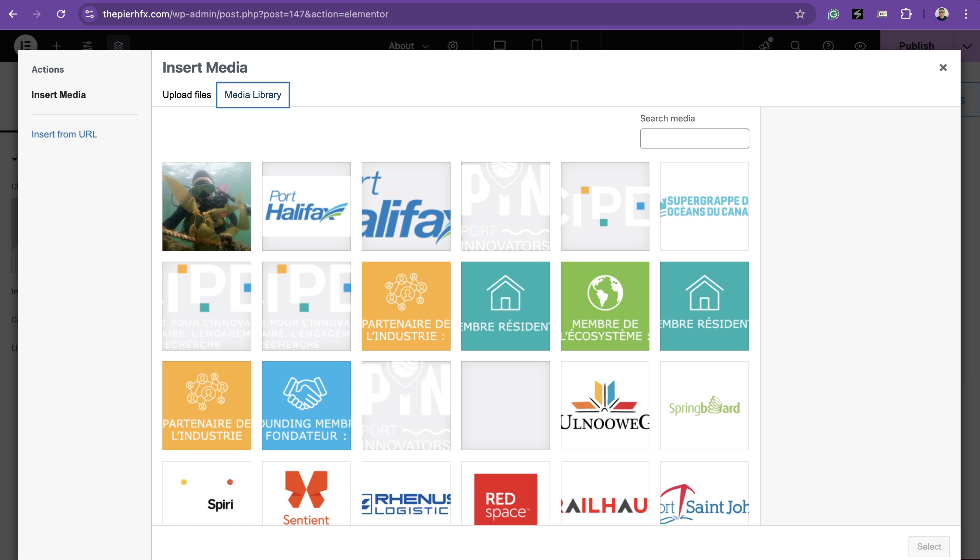Select the Rhenus Logistics logo thumbnail

tap(406, 493)
